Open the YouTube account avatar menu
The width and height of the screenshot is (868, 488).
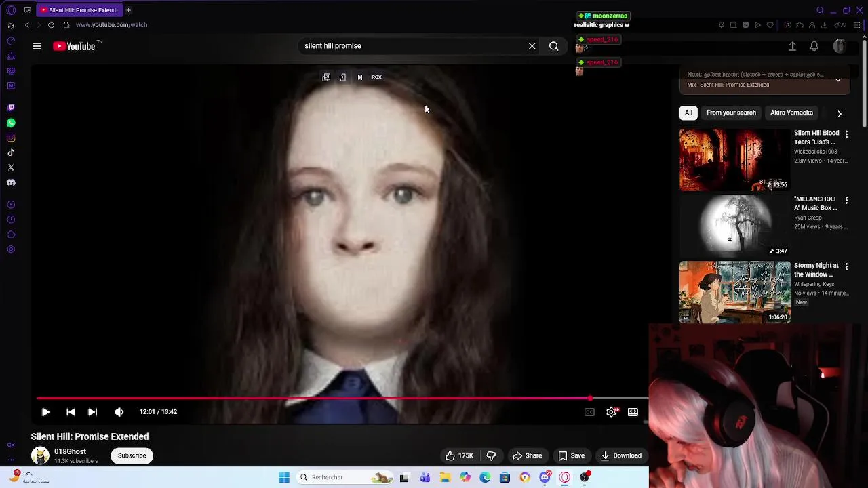click(x=840, y=46)
